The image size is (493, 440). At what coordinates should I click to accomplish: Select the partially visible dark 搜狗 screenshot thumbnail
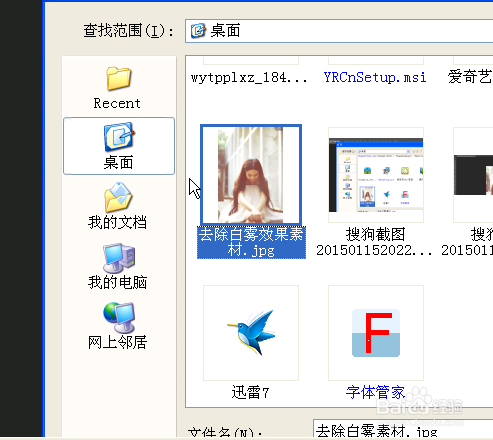point(473,175)
